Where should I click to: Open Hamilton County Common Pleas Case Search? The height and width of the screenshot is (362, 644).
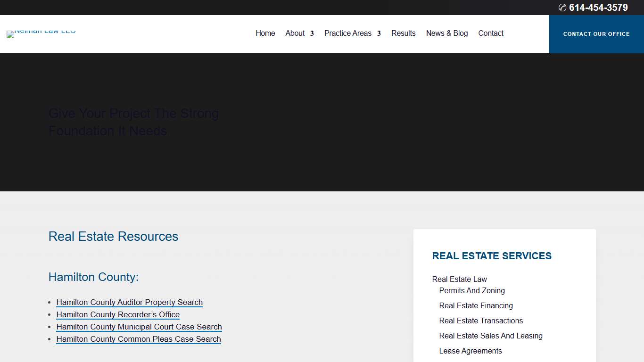coord(138,339)
